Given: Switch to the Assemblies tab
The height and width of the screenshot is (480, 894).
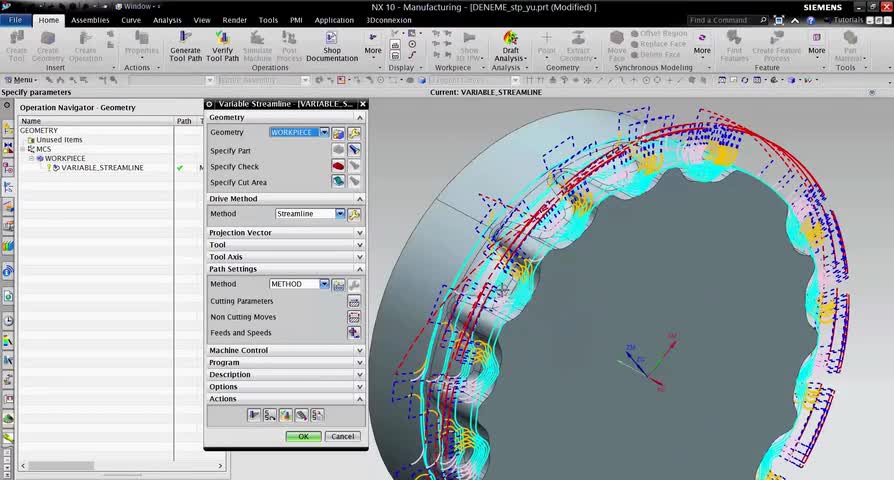Looking at the screenshot, I should click(90, 20).
